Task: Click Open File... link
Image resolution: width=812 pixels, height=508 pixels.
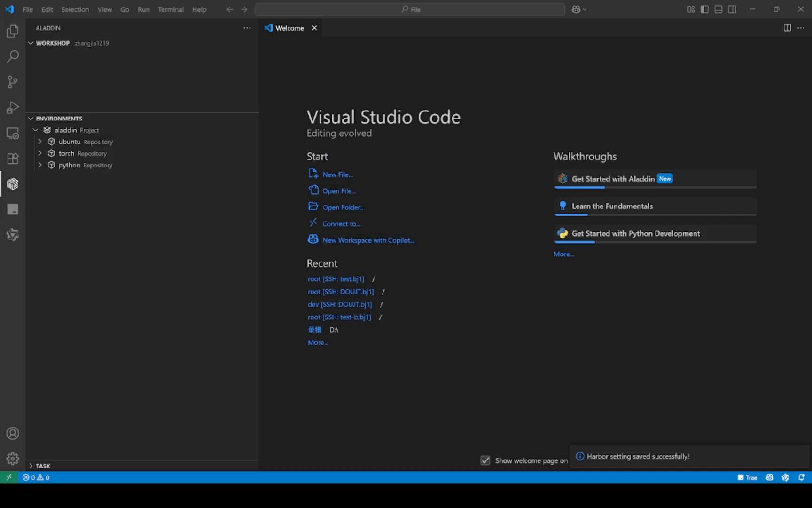Action: (x=339, y=191)
